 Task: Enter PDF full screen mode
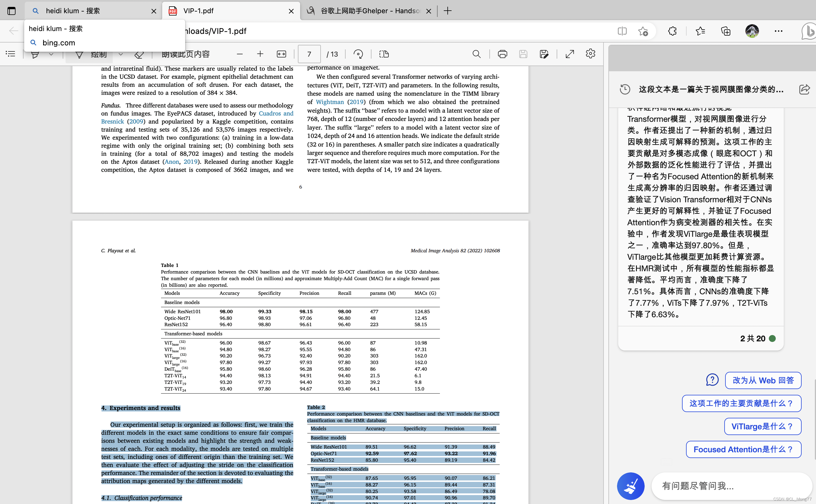(570, 54)
